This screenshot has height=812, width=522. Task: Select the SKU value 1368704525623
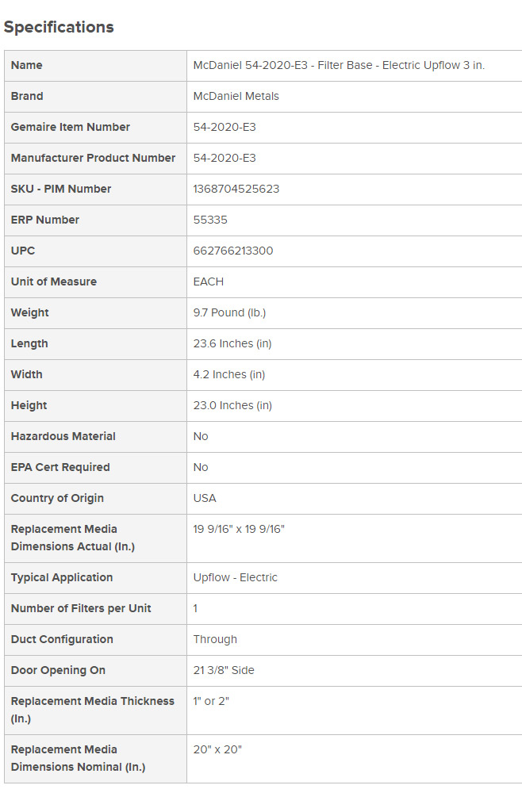(236, 189)
